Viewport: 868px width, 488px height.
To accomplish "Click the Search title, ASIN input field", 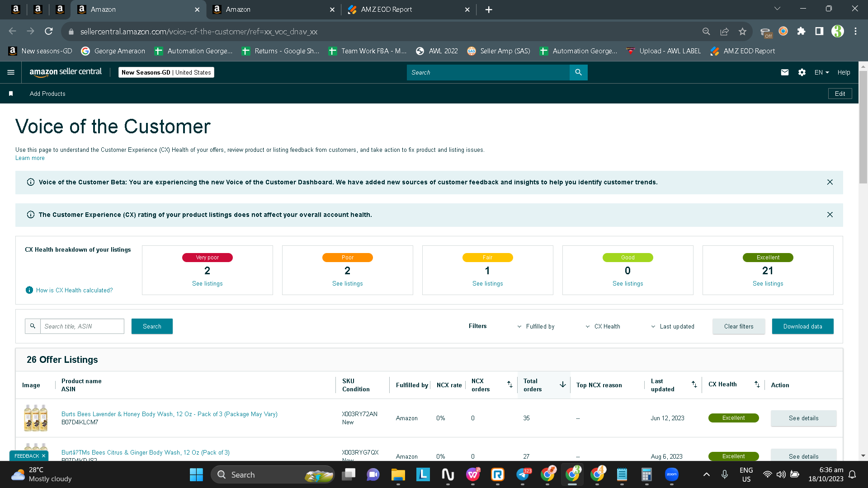I will (82, 326).
